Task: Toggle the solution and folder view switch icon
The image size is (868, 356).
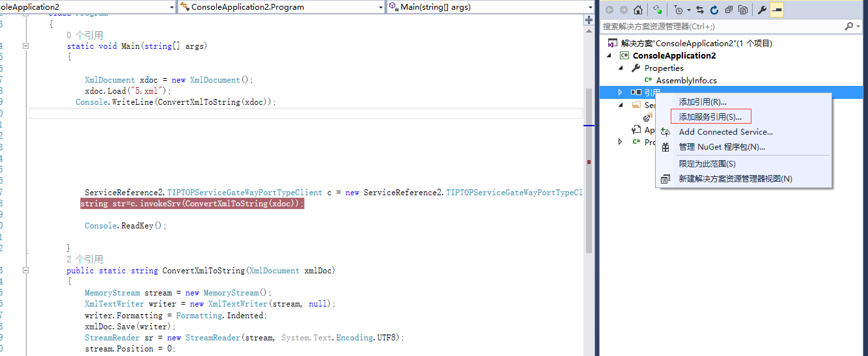Action: 658,10
